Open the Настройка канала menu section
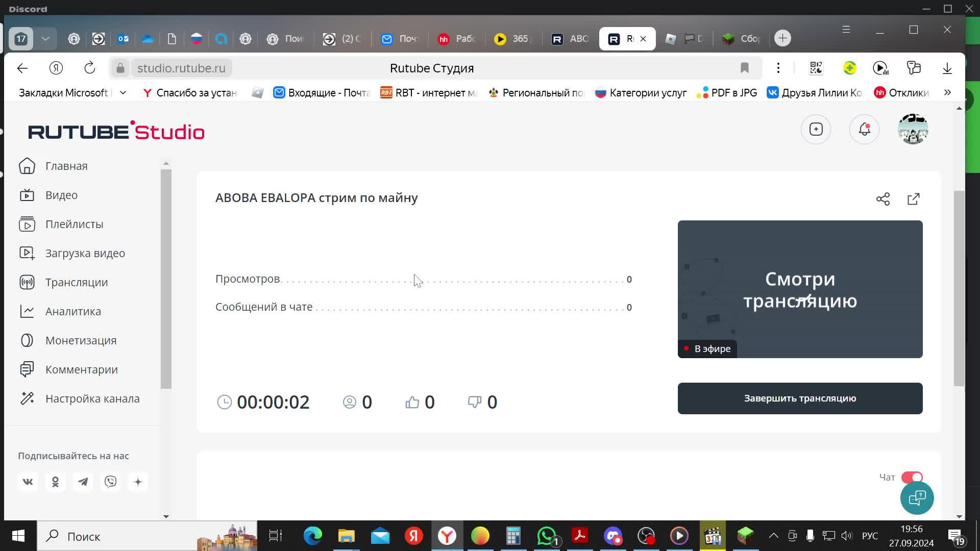The image size is (980, 551). point(93,398)
